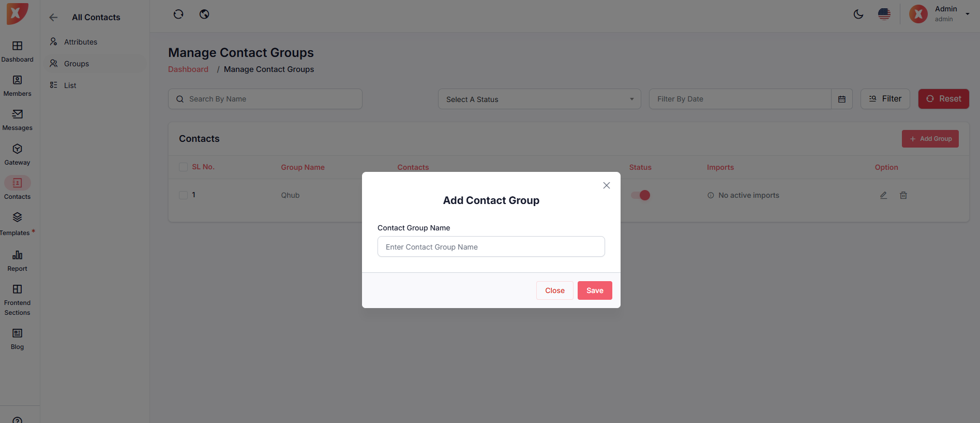Viewport: 980px width, 423px height.
Task: Delete the Qhub group with trash icon
Action: (x=903, y=195)
